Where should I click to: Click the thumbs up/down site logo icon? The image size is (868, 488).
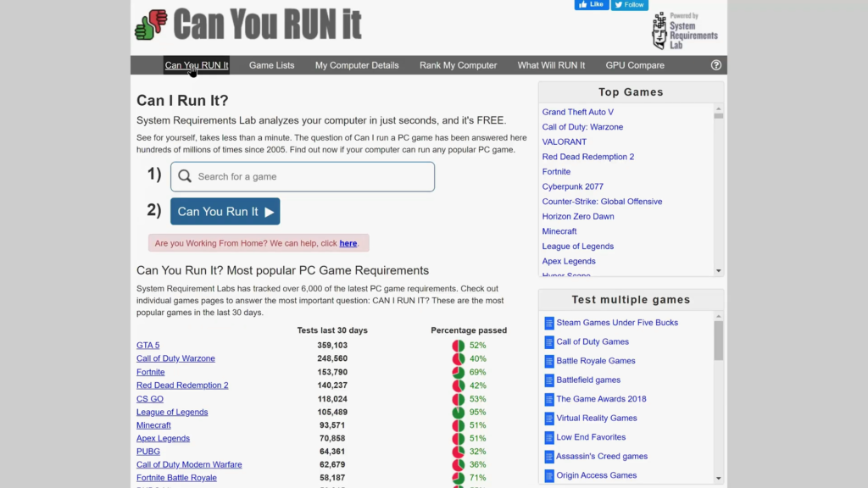pos(151,25)
